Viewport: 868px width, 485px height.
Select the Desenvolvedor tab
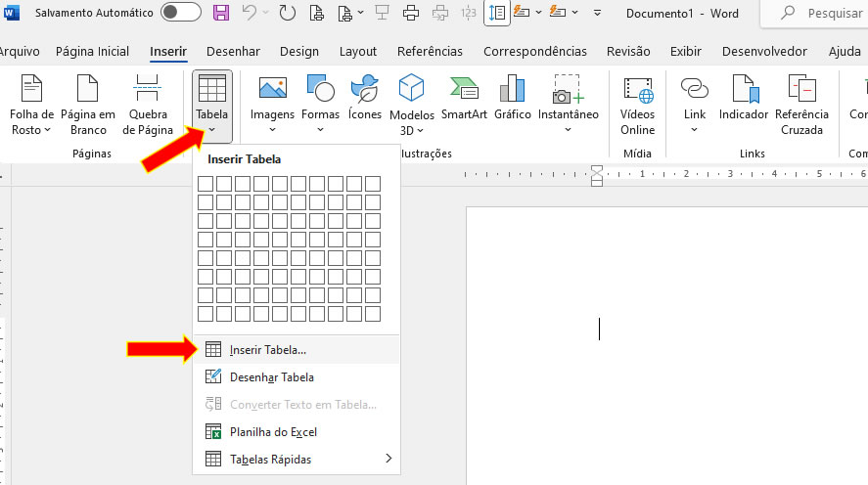[764, 52]
